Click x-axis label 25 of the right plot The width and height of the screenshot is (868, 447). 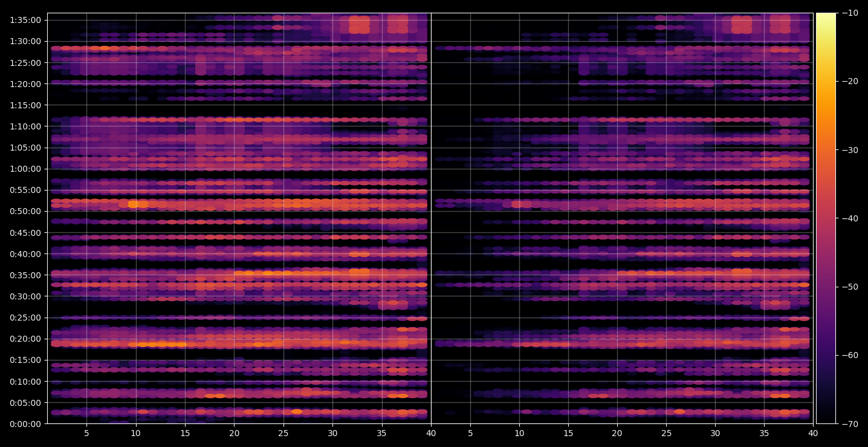click(x=667, y=433)
